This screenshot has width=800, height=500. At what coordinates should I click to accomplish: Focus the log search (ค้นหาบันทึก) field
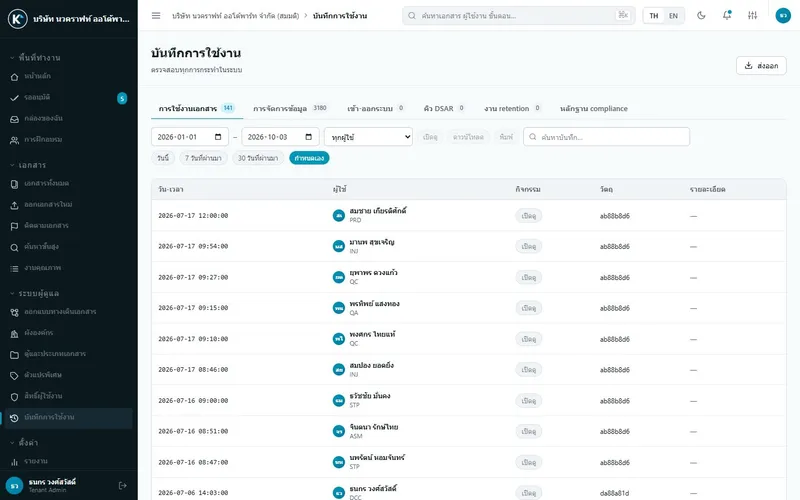(x=607, y=137)
